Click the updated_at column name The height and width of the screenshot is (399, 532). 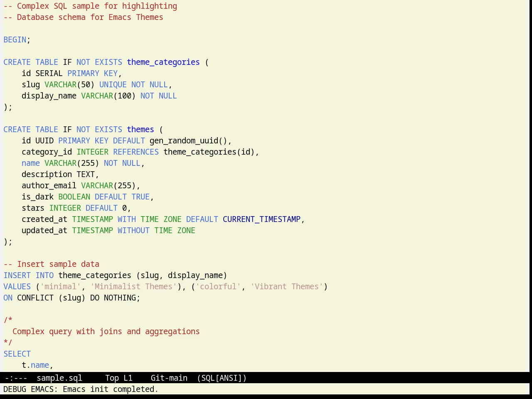(x=44, y=230)
